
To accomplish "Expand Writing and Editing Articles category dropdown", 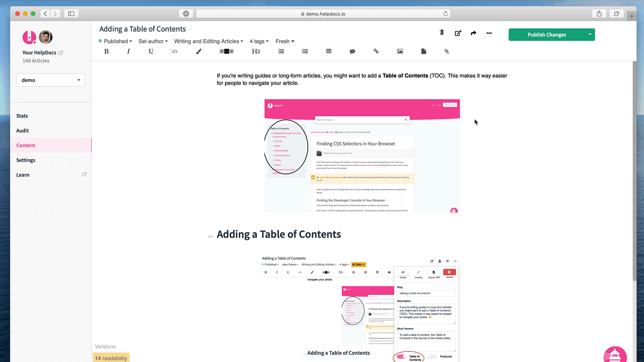I will [x=208, y=41].
